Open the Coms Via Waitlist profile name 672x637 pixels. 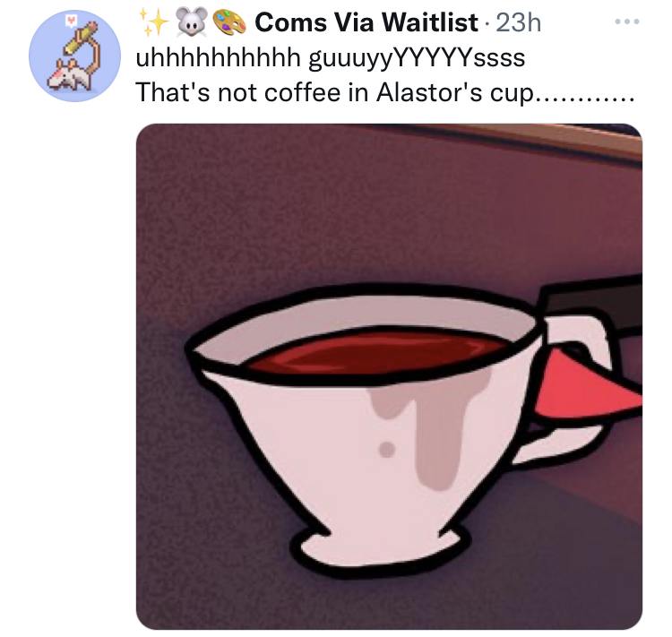[x=366, y=22]
